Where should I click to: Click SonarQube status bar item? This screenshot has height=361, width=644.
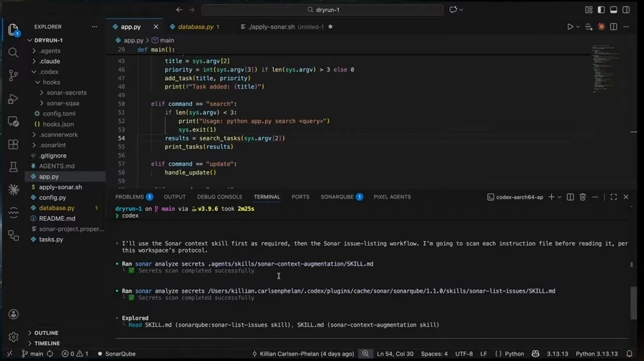point(117,354)
